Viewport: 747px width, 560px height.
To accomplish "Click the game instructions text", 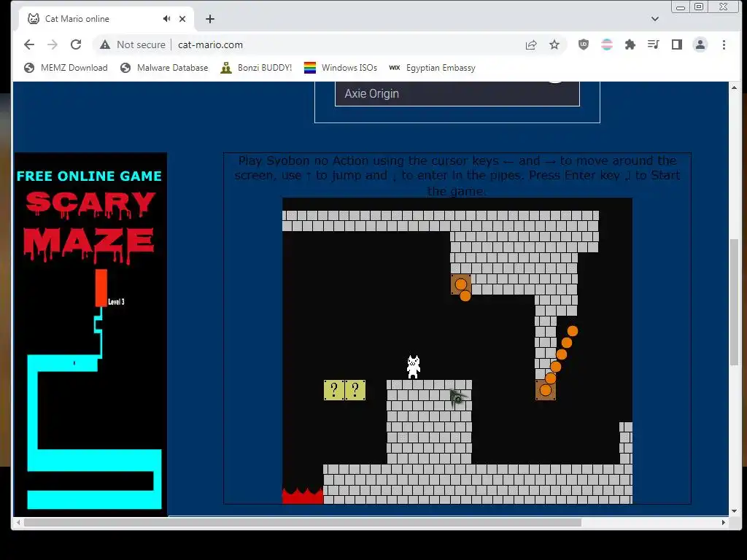I will pyautogui.click(x=457, y=175).
